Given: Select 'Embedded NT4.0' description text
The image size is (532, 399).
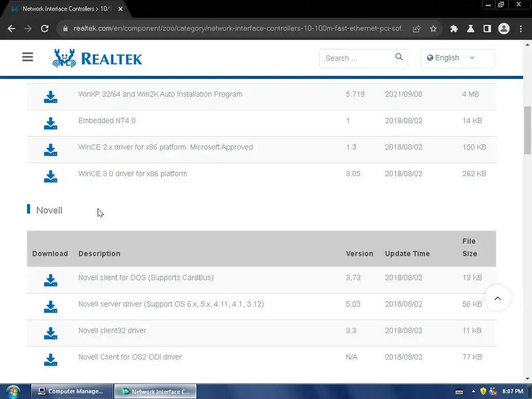Looking at the screenshot, I should tap(107, 121).
